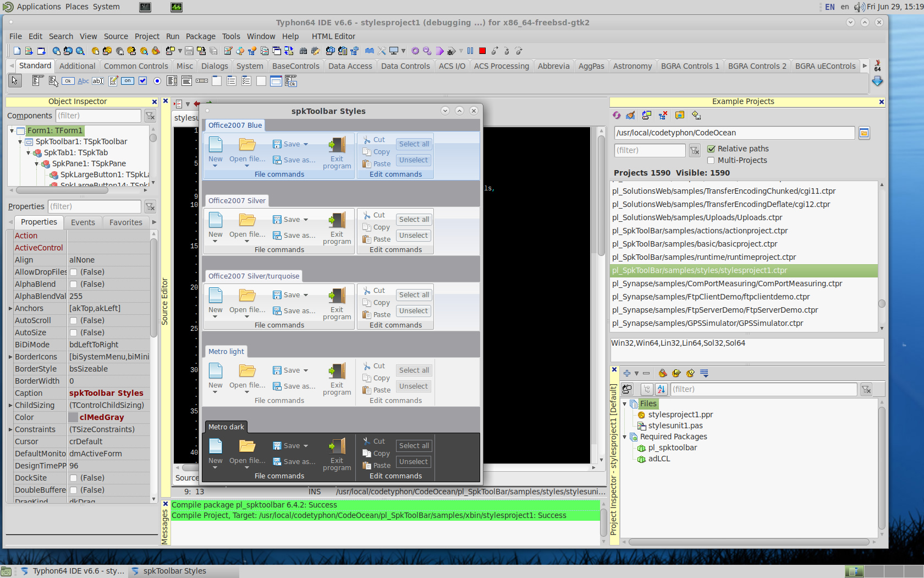924x578 pixels.
Task: Click New large button in Office2007 Blue toolbar
Action: 216,151
